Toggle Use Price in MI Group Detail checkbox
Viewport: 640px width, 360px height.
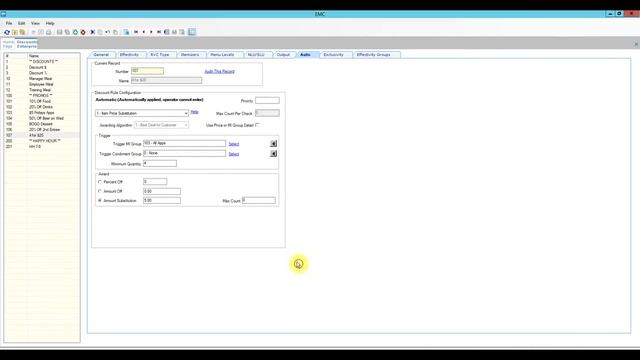point(258,125)
